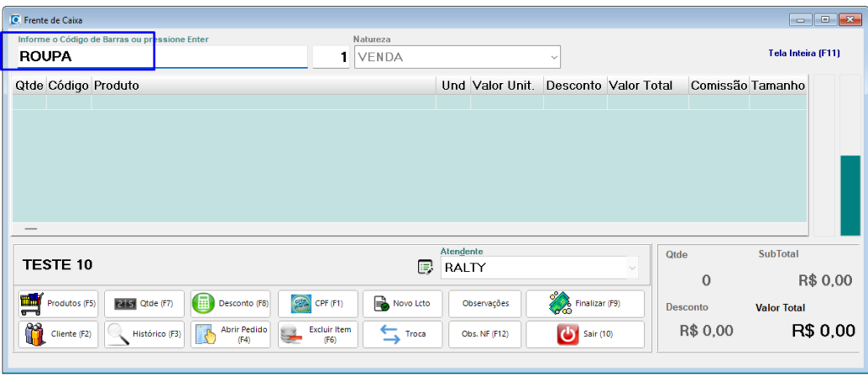
Task: Select customer via Cliente (F2)
Action: 58,335
